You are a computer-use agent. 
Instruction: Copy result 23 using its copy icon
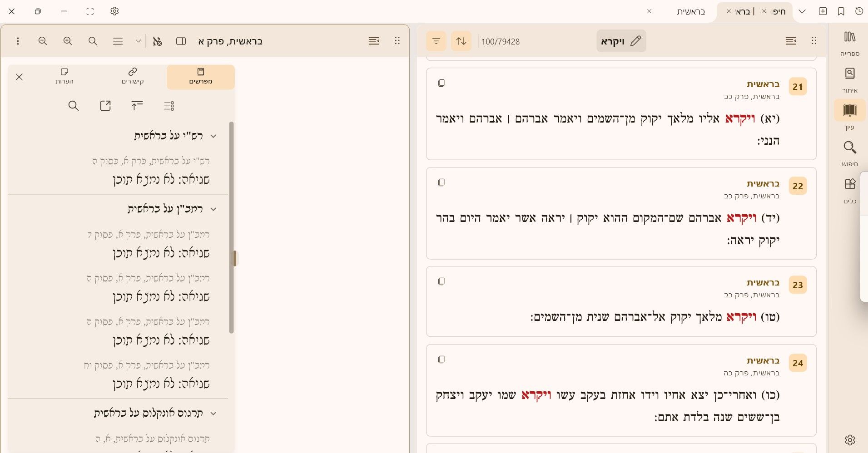coord(441,281)
